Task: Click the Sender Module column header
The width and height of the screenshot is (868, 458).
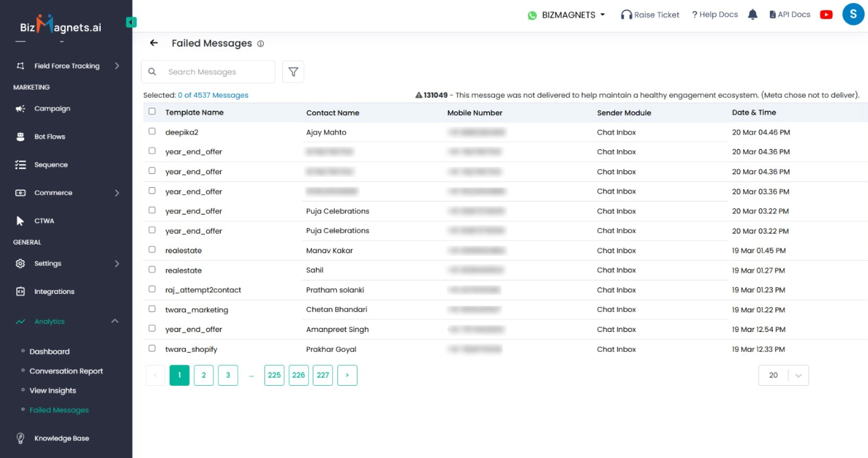Action: click(624, 113)
